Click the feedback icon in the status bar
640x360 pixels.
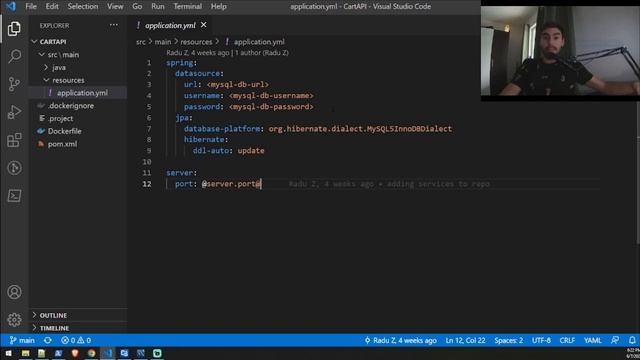[615, 340]
